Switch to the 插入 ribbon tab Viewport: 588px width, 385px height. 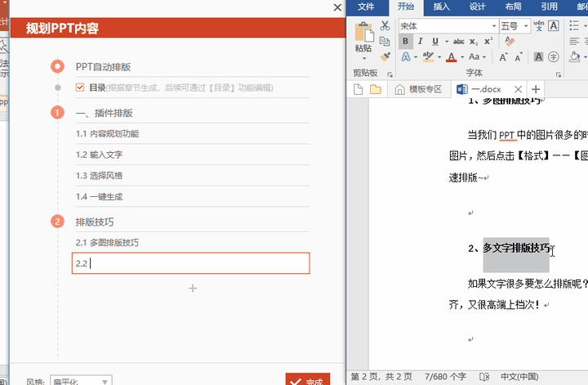tap(441, 7)
